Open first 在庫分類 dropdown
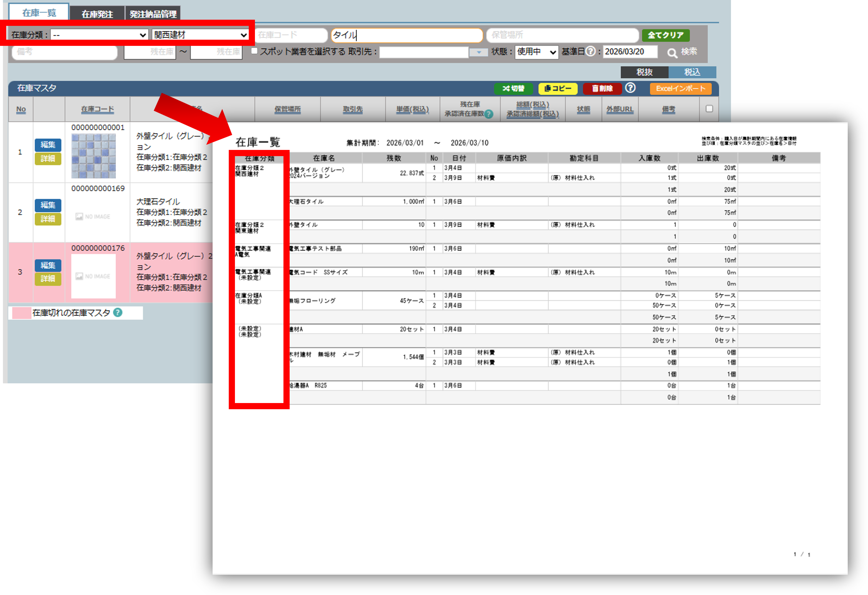868x595 pixels. [x=99, y=35]
